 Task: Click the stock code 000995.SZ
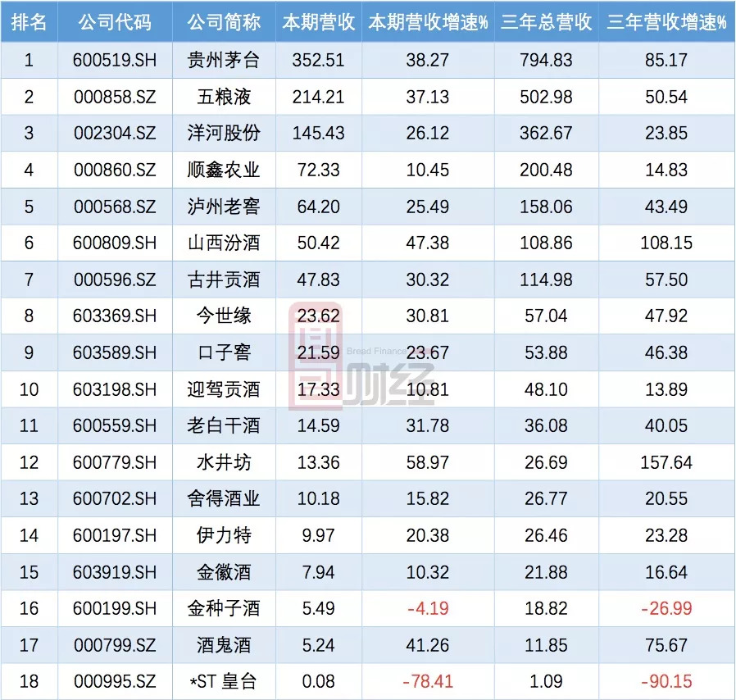(115, 681)
